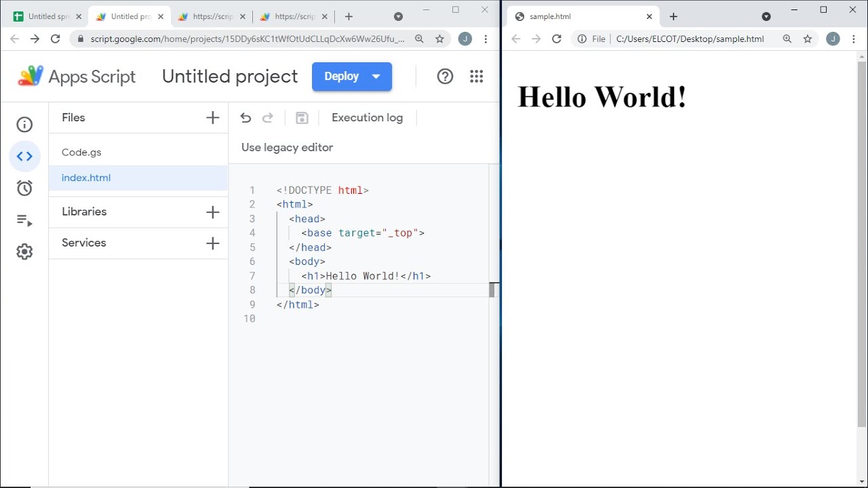Image resolution: width=868 pixels, height=488 pixels.
Task: Close the Untitled spreadsheet tab
Action: click(79, 17)
